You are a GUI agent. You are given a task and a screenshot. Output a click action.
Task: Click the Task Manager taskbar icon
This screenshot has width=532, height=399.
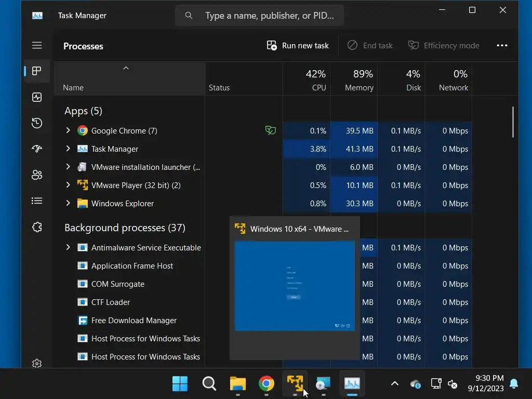point(352,383)
